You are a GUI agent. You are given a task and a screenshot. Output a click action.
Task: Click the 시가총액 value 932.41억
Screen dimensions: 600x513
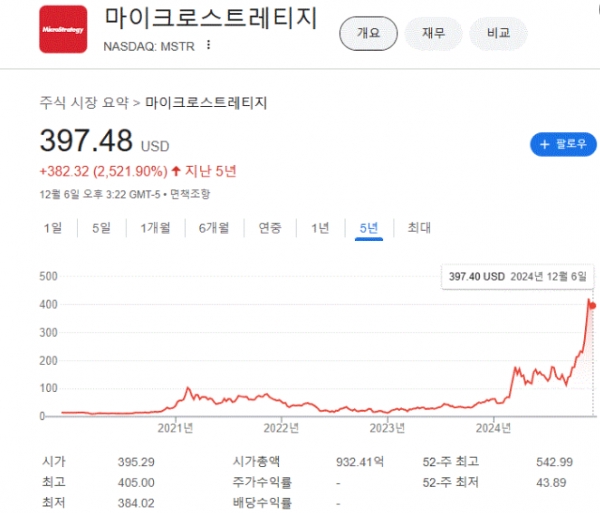pos(360,462)
